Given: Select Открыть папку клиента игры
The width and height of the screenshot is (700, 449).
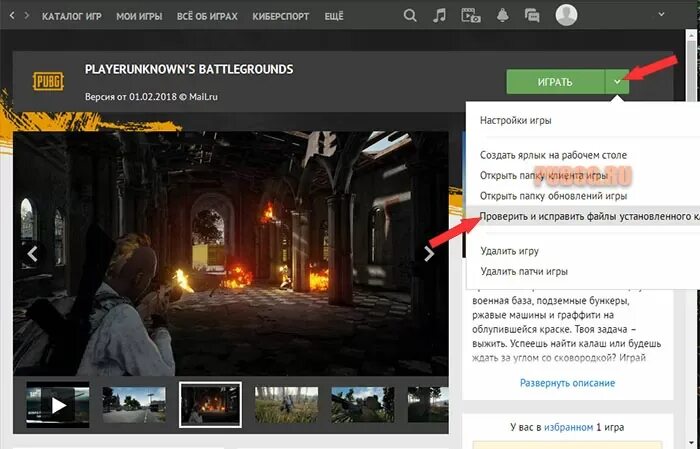Looking at the screenshot, I should (x=544, y=175).
